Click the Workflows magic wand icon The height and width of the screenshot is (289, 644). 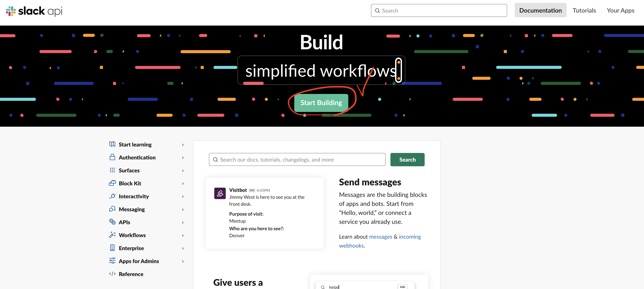112,235
